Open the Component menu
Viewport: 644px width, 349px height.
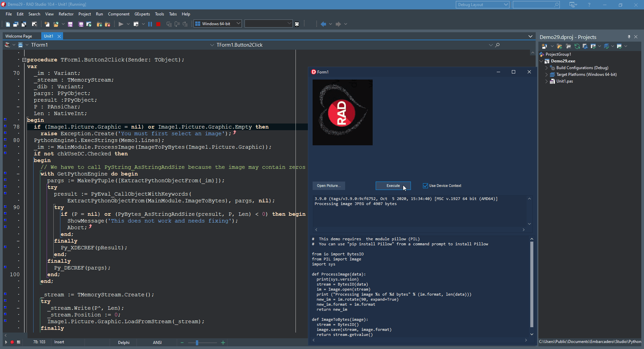point(119,14)
